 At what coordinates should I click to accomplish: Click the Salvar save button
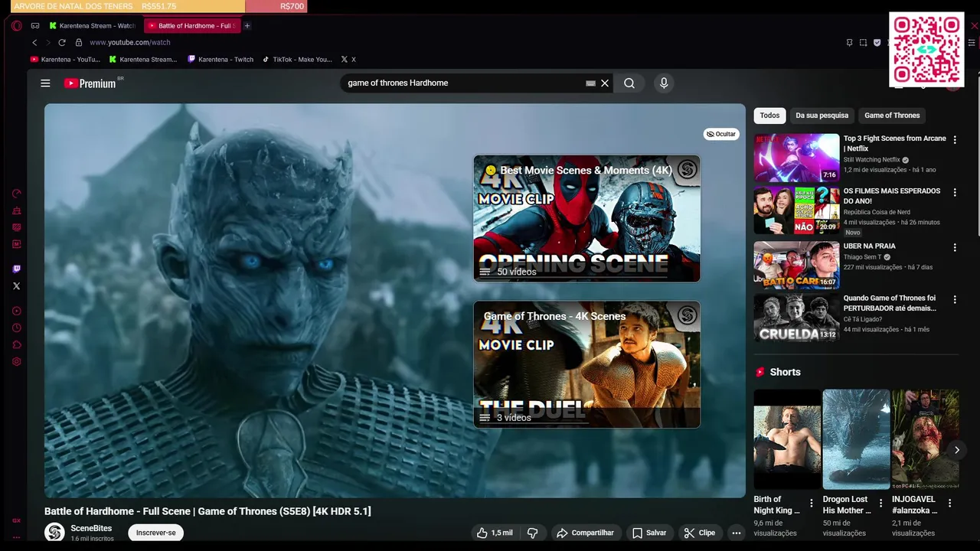point(649,533)
